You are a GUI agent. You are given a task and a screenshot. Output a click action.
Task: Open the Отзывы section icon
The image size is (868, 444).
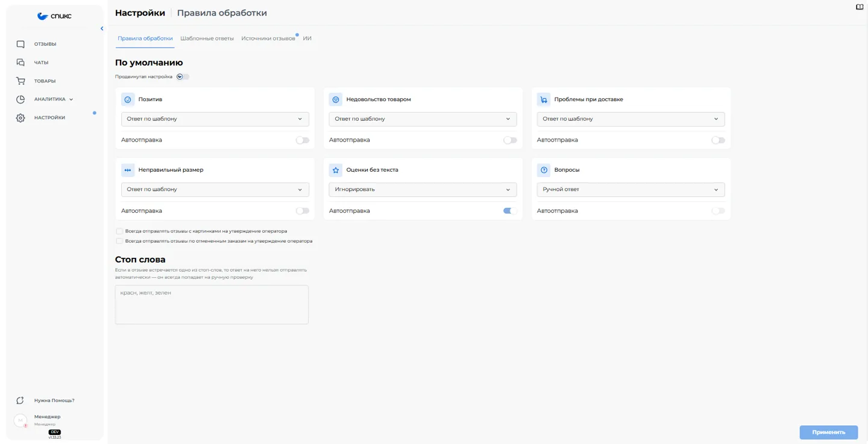(20, 44)
